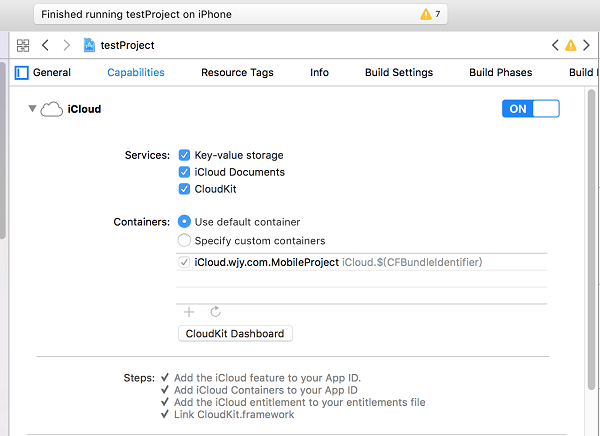This screenshot has height=436, width=600.
Task: Uncheck the iCloud Documents service
Action: 184,172
